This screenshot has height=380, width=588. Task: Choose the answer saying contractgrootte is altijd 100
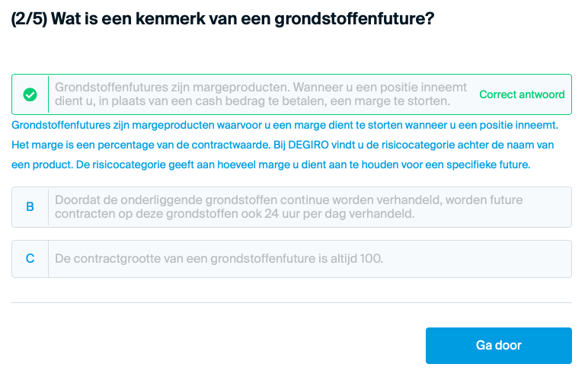292,259
